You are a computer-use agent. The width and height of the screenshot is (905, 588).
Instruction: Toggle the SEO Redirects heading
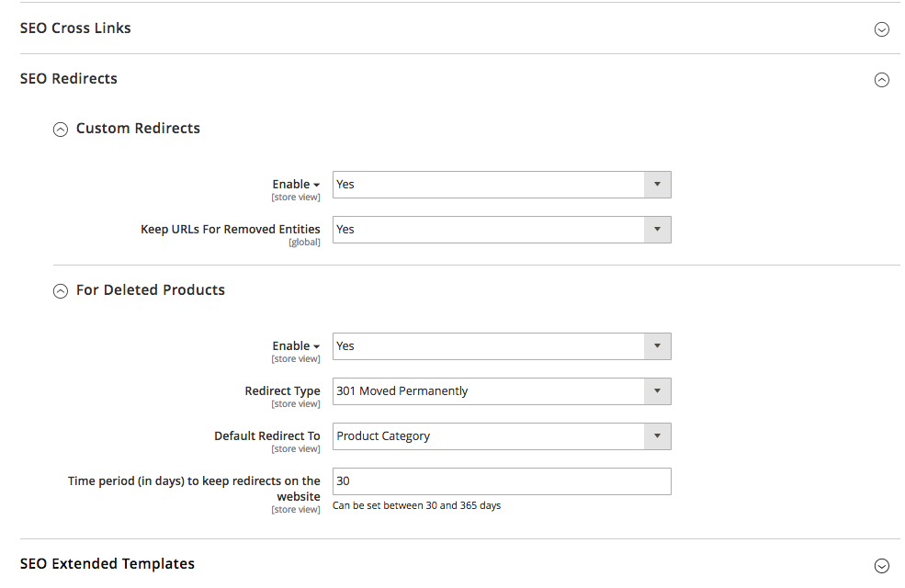tap(69, 78)
